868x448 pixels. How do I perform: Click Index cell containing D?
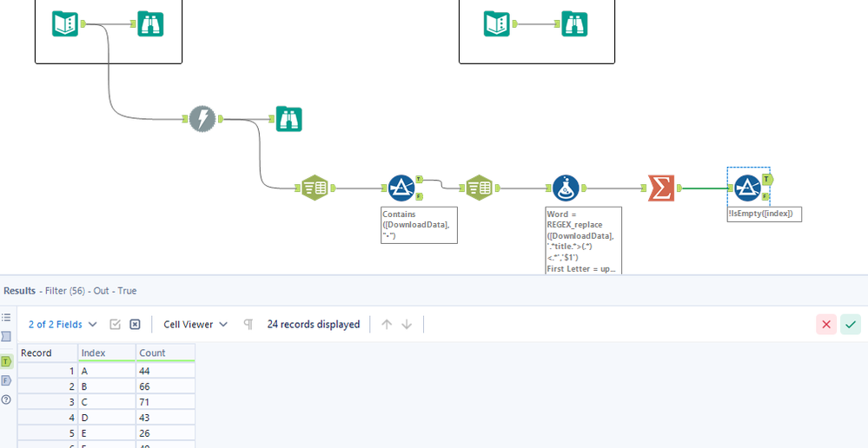coord(107,417)
